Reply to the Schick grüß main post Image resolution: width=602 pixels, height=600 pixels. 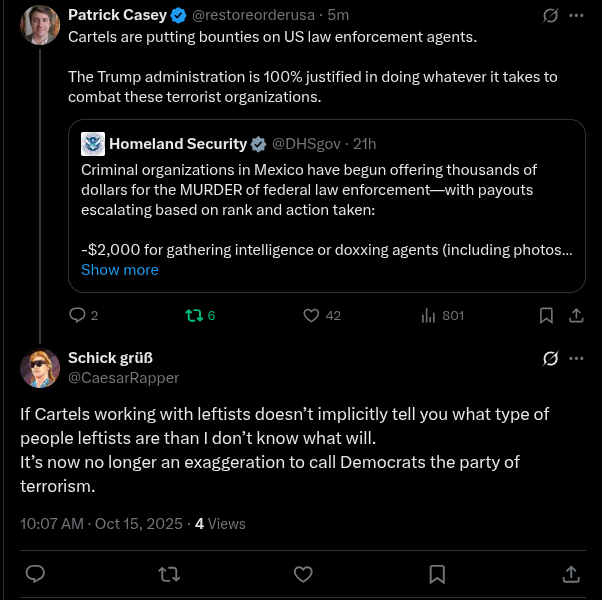35,574
